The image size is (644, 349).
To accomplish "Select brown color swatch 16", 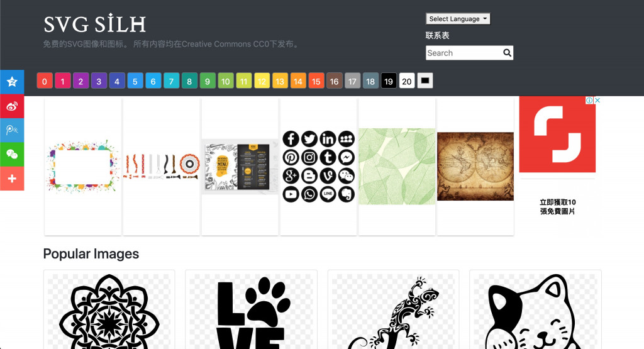I will point(335,81).
